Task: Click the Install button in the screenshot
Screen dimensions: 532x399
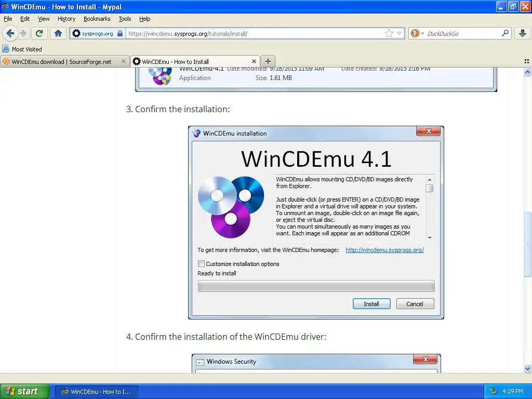Action: point(371,303)
